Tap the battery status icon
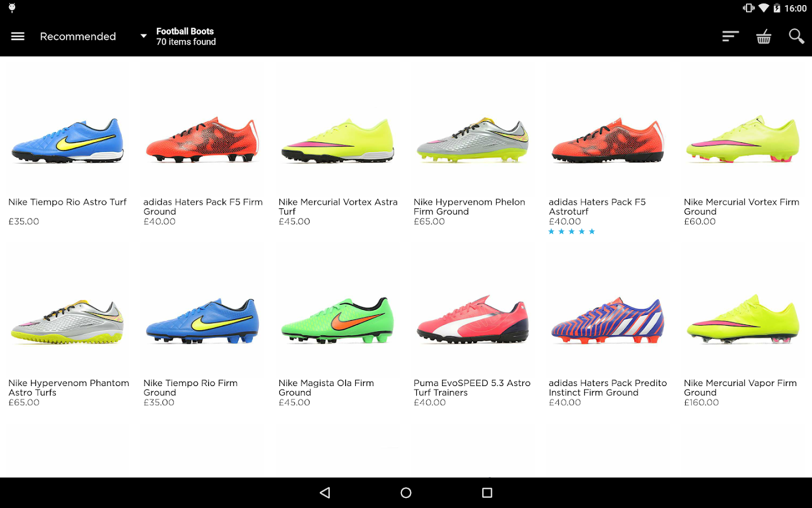 [x=776, y=8]
